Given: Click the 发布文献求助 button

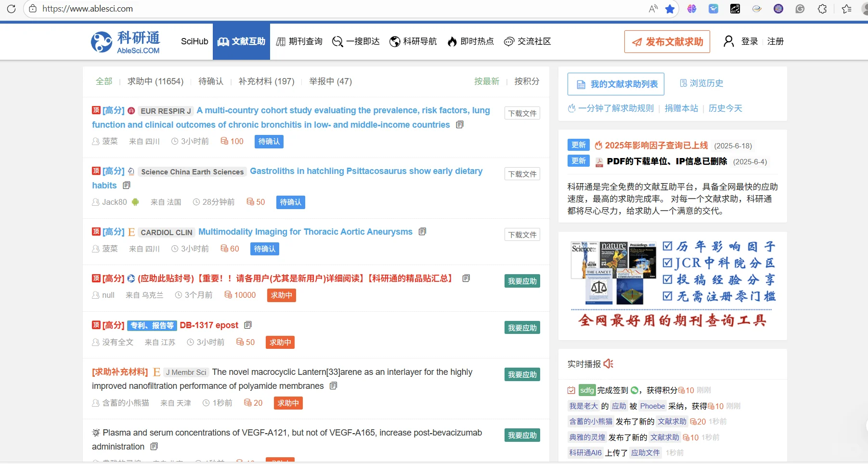Looking at the screenshot, I should click(x=668, y=41).
